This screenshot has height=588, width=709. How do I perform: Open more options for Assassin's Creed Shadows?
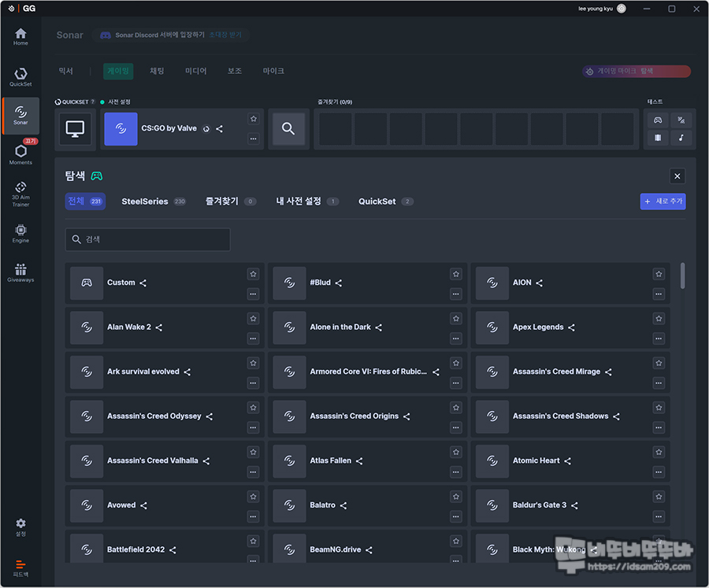(659, 427)
